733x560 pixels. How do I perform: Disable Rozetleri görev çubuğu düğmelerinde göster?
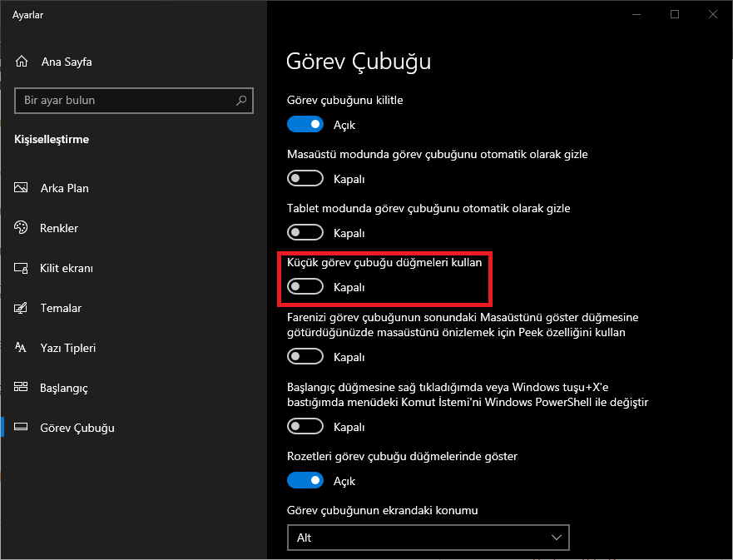pos(305,480)
